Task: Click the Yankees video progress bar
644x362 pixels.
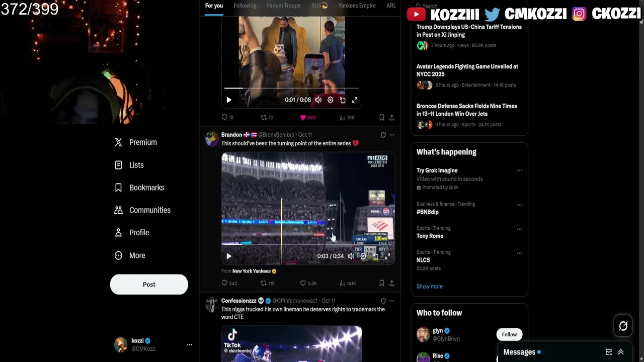Action: click(308, 244)
